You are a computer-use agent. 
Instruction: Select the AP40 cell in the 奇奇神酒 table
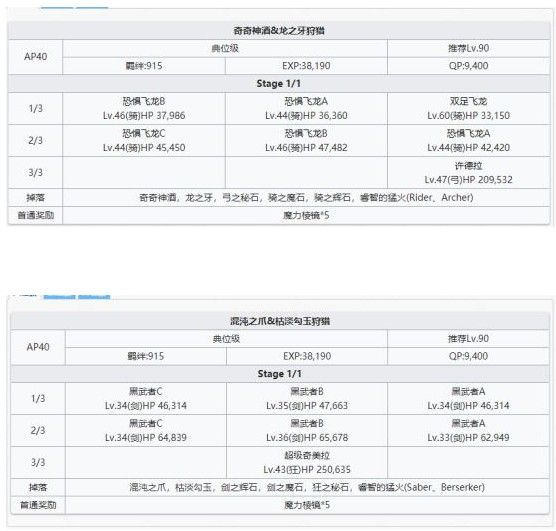[x=35, y=57]
